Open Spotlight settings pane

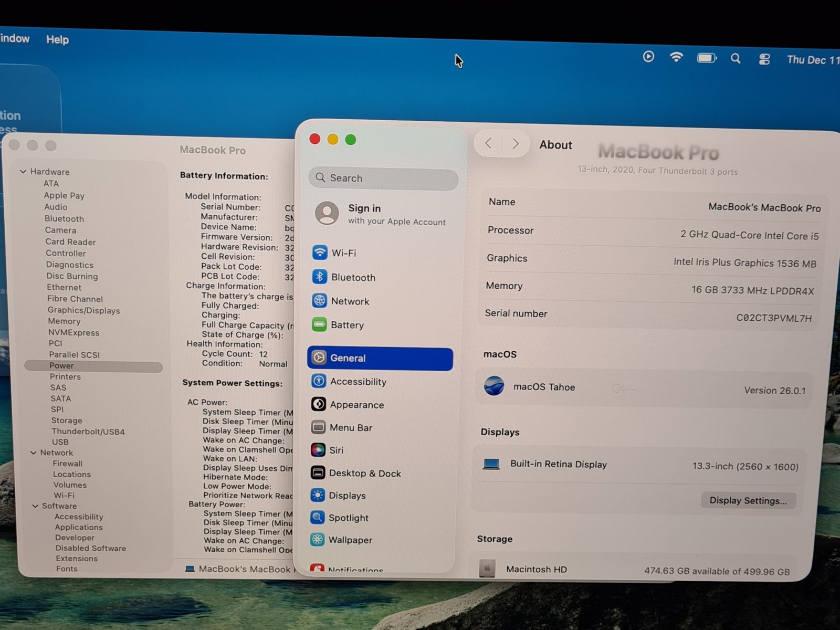click(348, 518)
